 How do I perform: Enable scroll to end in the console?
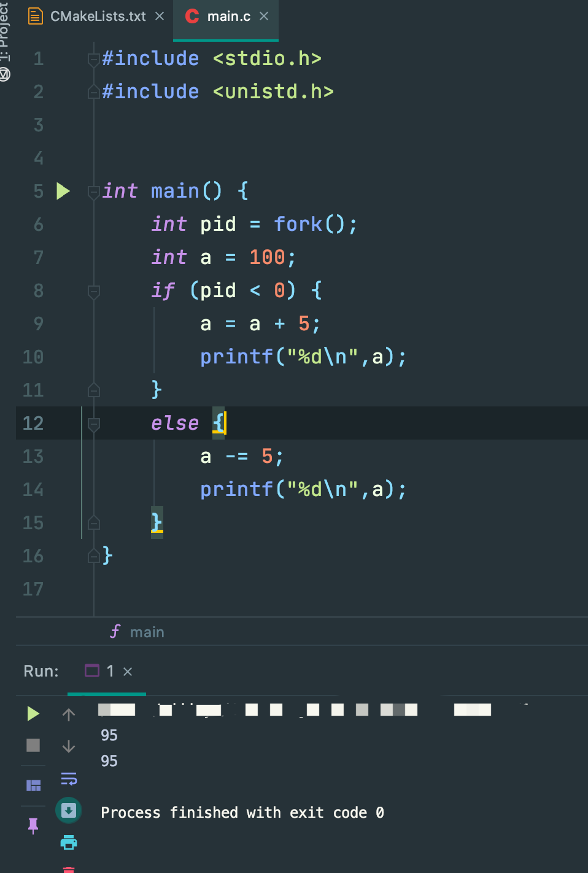(x=68, y=810)
